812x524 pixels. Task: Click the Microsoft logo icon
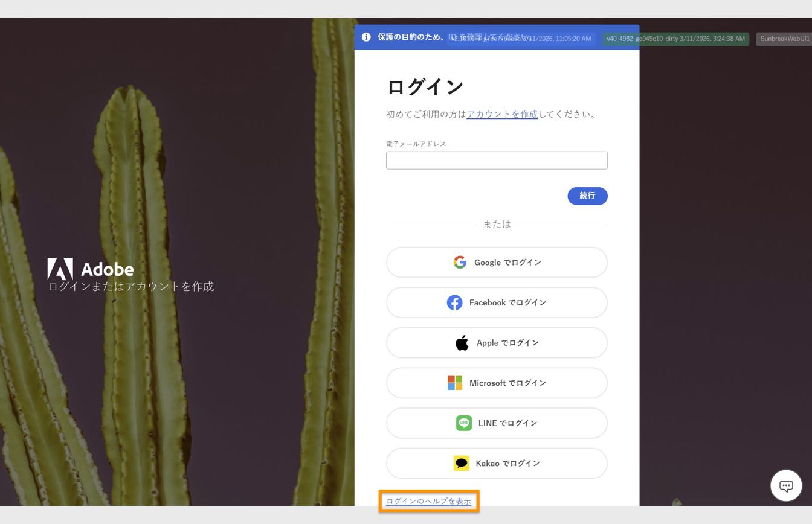[454, 382]
